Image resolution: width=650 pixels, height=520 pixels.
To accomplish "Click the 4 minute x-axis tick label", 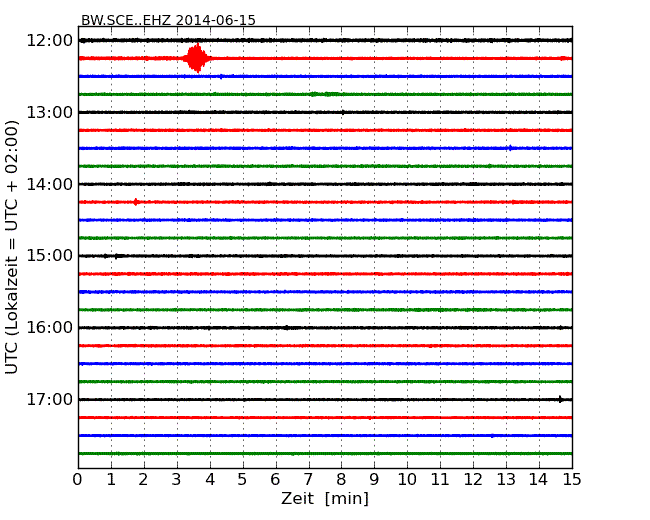I will 210,480.
